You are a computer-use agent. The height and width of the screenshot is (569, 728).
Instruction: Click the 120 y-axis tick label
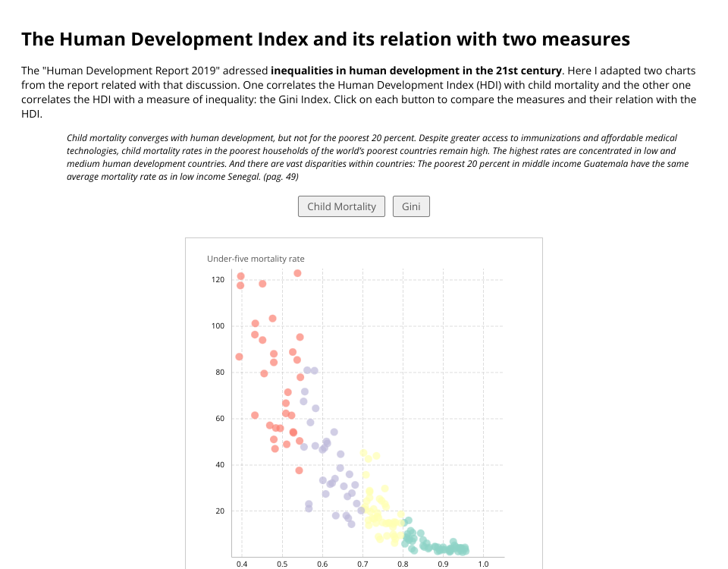(218, 280)
